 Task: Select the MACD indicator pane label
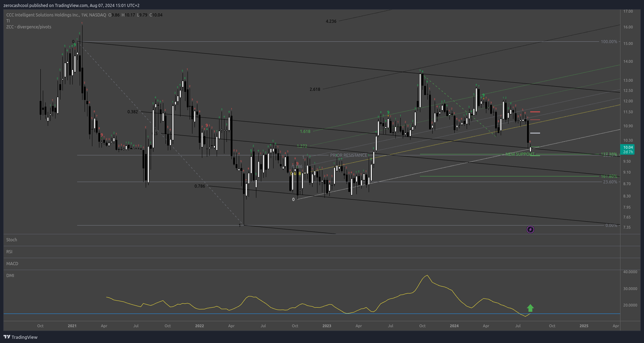tap(12, 264)
